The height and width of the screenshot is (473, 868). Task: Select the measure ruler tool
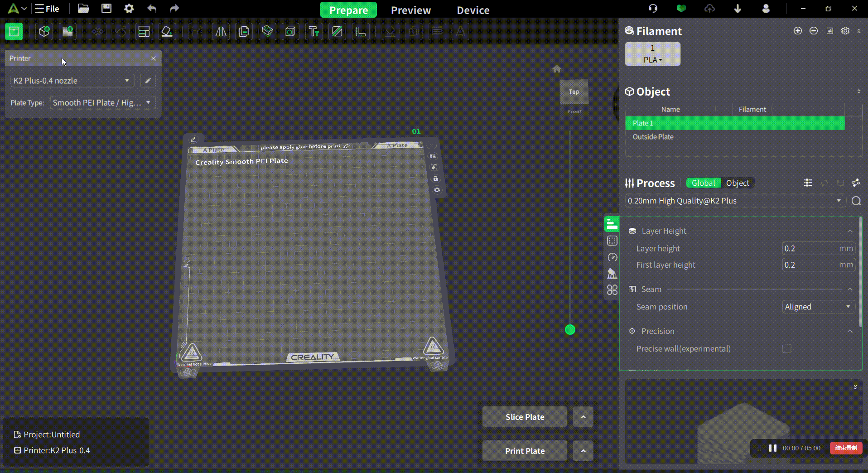(361, 32)
